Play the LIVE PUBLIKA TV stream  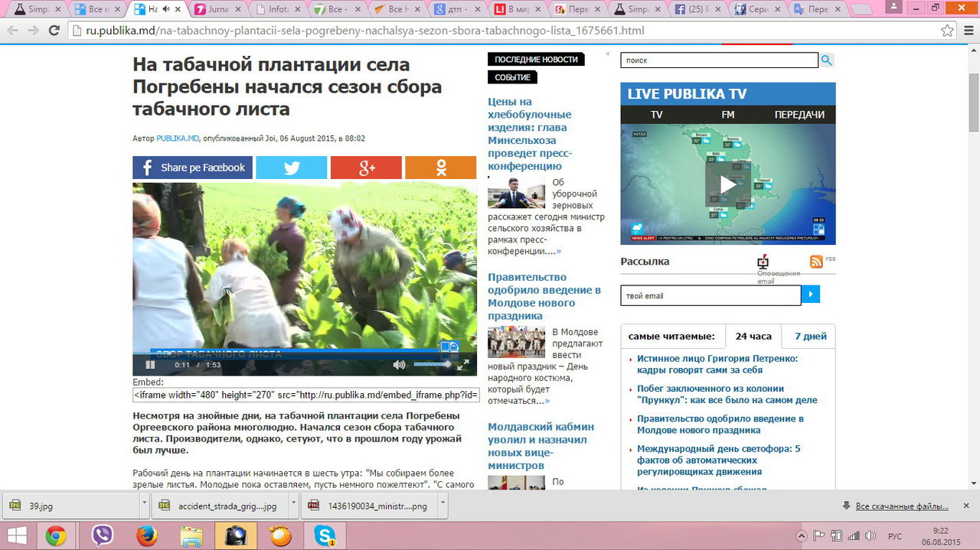tap(728, 184)
